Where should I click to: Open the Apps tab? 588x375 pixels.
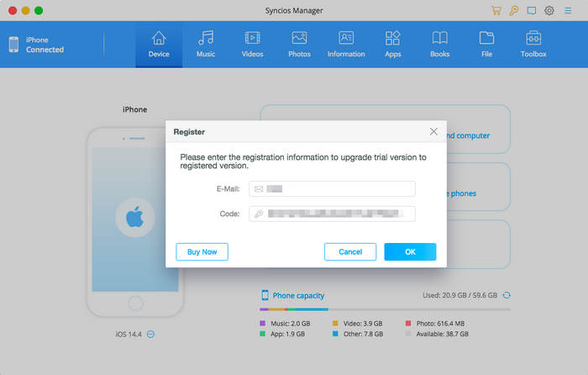[x=392, y=45]
